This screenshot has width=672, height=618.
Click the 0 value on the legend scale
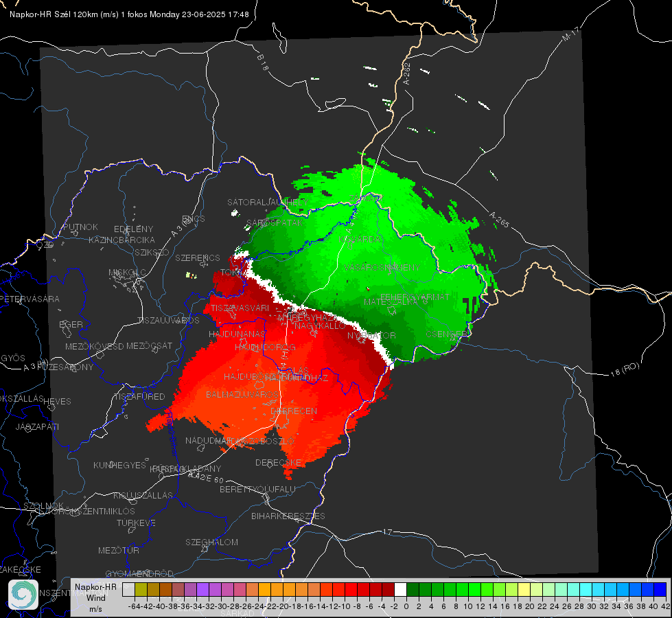[406, 607]
